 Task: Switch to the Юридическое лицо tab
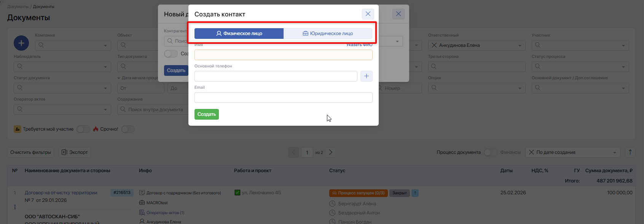(328, 34)
